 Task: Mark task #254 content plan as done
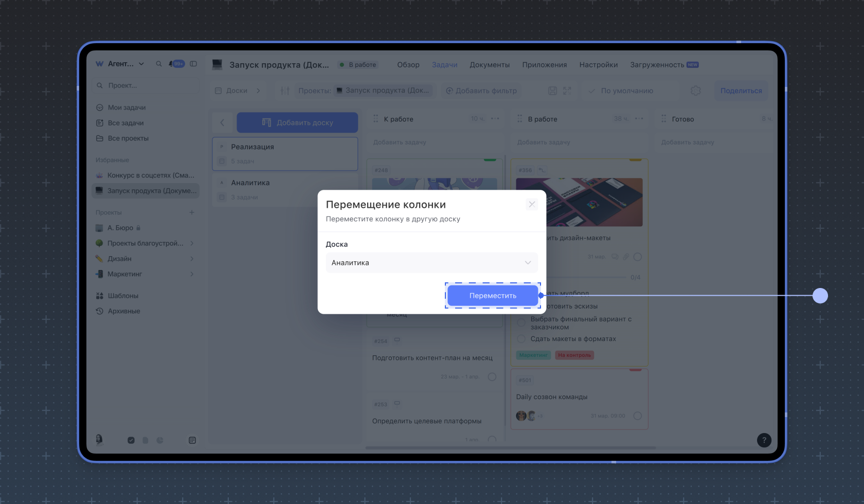[x=492, y=376]
